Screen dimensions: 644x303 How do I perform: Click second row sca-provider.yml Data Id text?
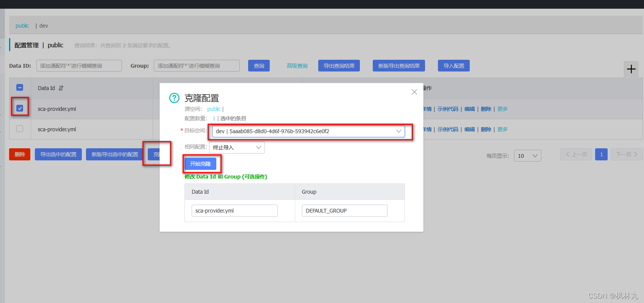[57, 129]
